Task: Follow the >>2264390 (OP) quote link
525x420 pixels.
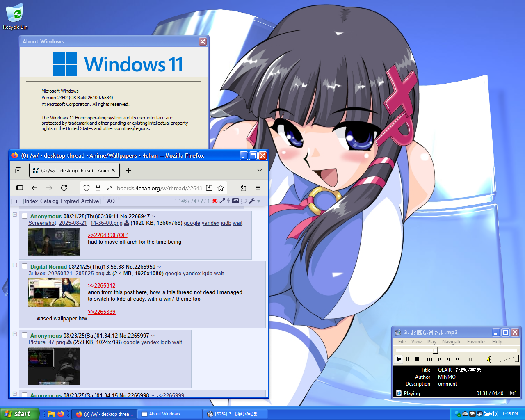Action: coord(108,235)
